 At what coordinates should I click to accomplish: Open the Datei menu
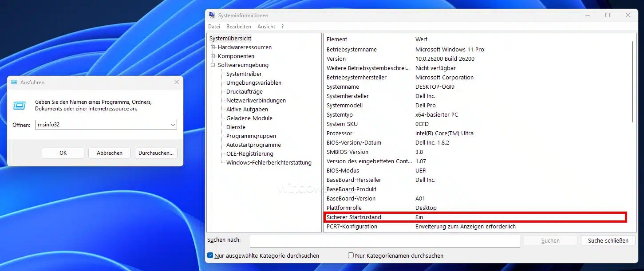tap(214, 27)
